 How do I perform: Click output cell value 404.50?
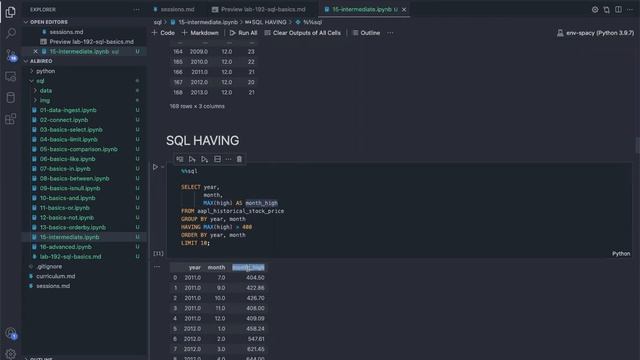click(255, 278)
